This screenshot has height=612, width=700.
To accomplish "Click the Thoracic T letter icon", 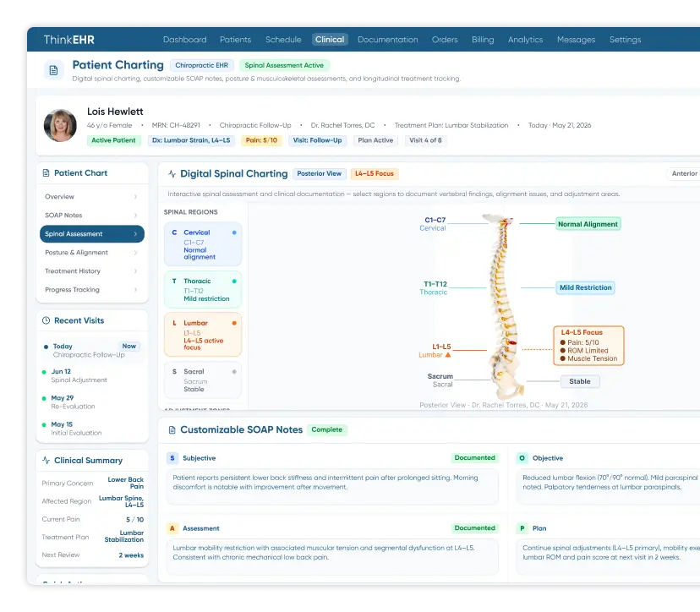I will click(174, 281).
